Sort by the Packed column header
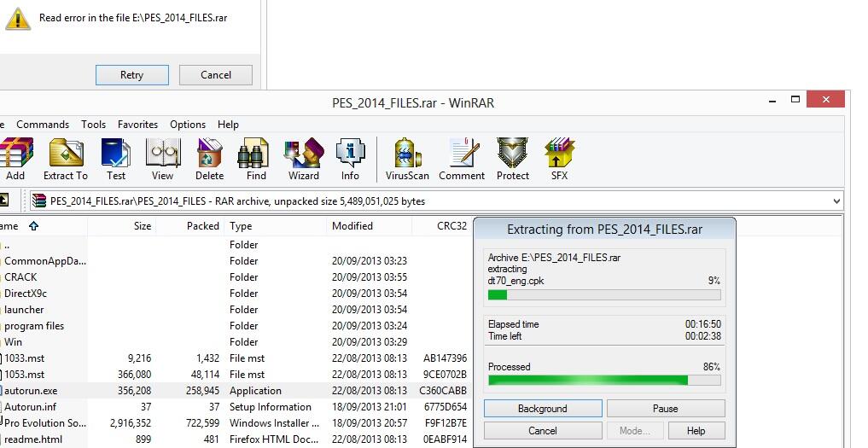The height and width of the screenshot is (448, 868). tap(190, 226)
